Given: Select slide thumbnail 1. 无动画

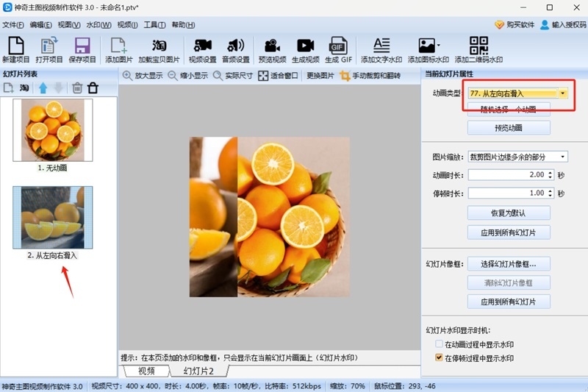Looking at the screenshot, I should 53,130.
